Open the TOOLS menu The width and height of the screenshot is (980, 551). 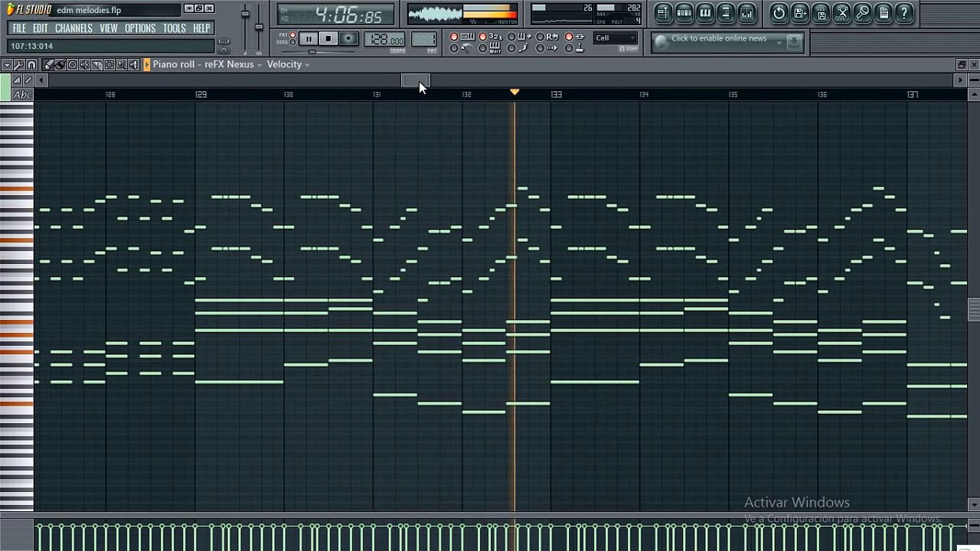click(174, 28)
